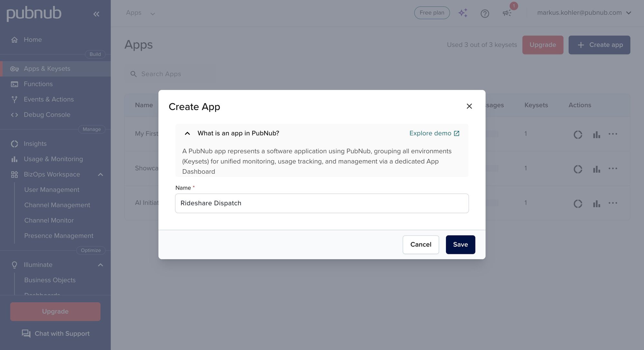Save the new app
The height and width of the screenshot is (350, 644).
tap(460, 245)
